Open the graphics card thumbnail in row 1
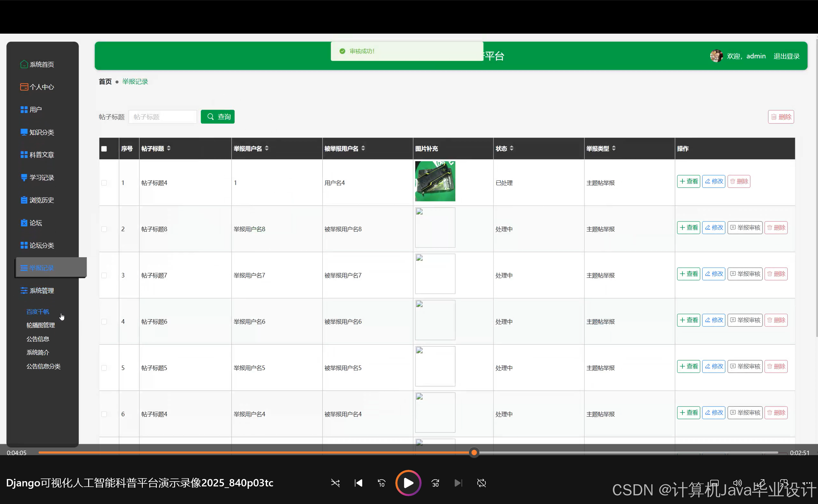The width and height of the screenshot is (818, 504). (x=435, y=181)
